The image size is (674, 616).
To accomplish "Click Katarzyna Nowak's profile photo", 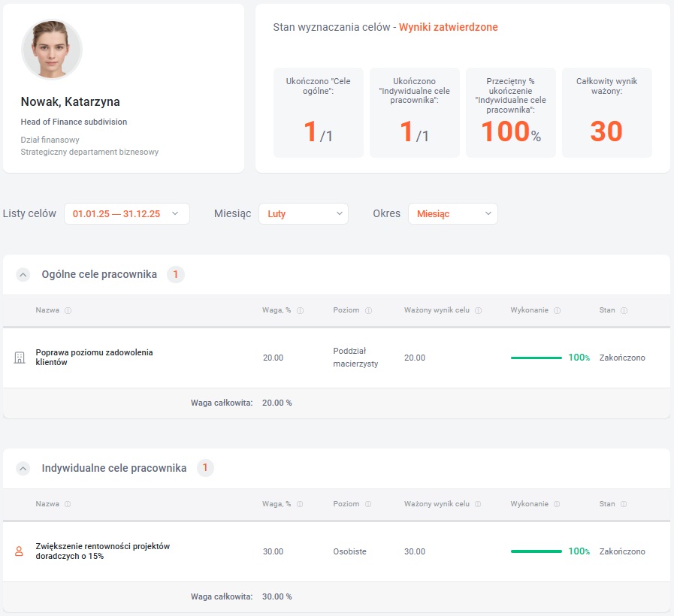I will (x=52, y=50).
